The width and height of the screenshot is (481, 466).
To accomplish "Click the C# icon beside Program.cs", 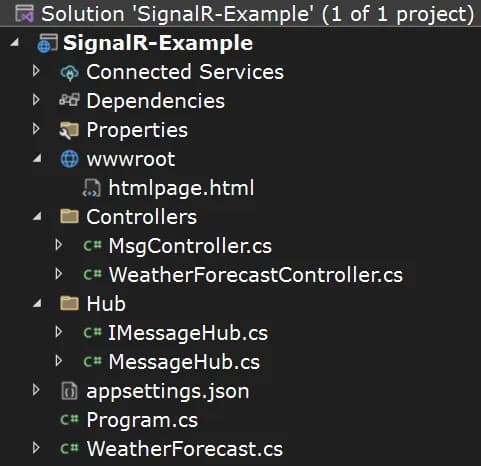I will (x=69, y=420).
